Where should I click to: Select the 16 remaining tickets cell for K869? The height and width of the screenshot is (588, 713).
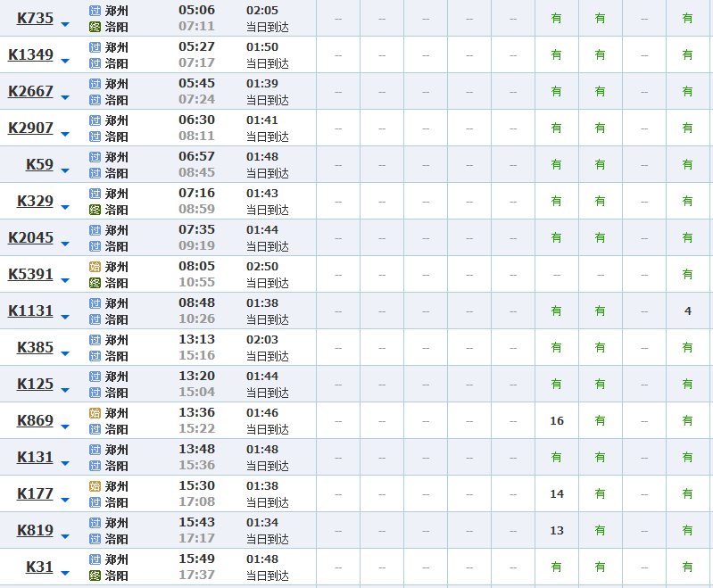click(x=557, y=421)
